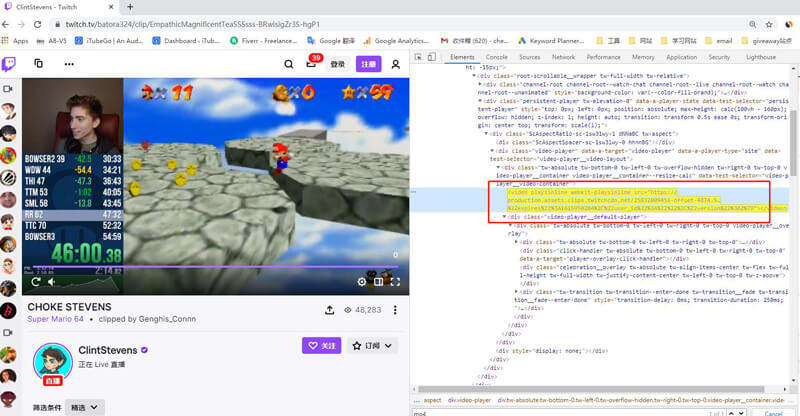Click the div.video-player breadcrumb in DevTools

[469, 400]
